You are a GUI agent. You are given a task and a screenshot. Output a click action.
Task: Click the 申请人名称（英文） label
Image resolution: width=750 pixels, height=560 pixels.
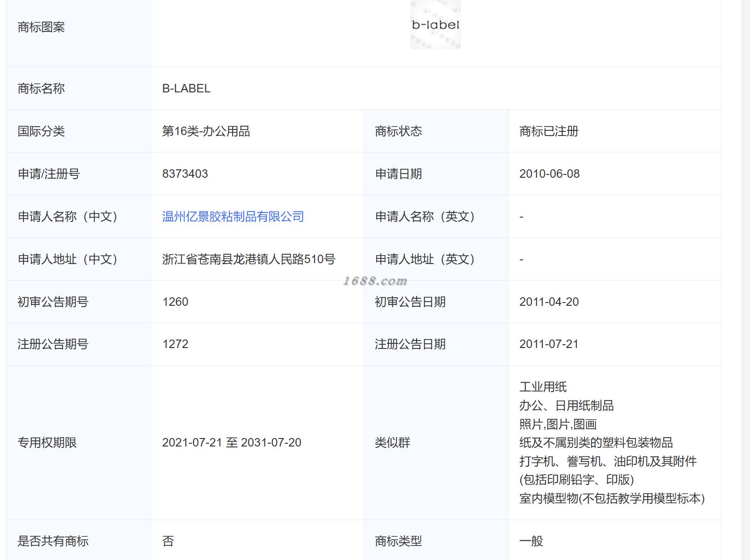[425, 217]
